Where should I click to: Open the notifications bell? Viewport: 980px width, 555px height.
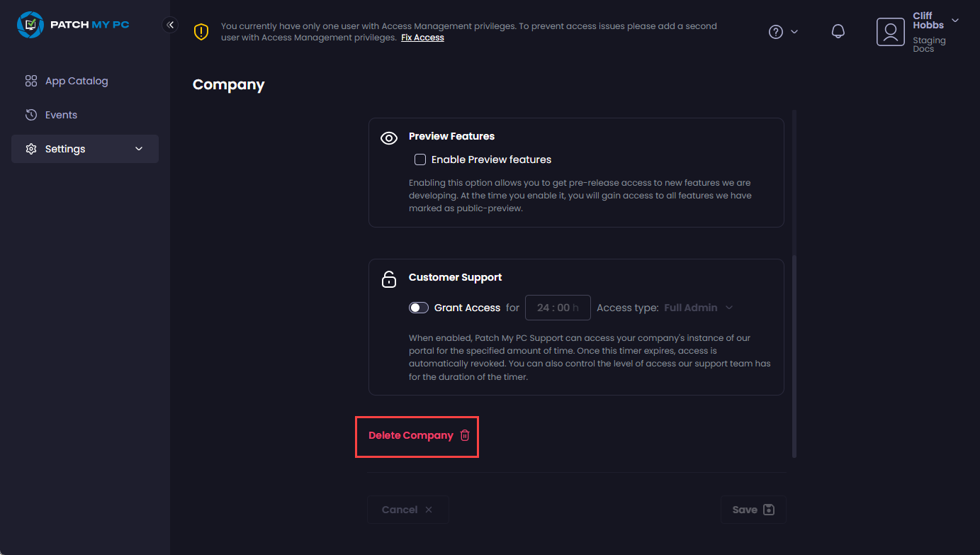point(838,32)
